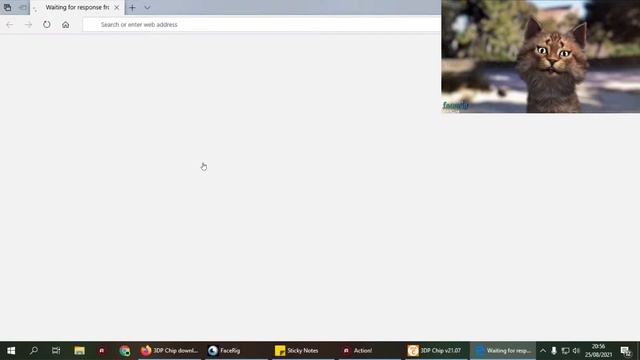Select the Waiting for response tab
Viewport: 640px width, 360px height.
77,7
